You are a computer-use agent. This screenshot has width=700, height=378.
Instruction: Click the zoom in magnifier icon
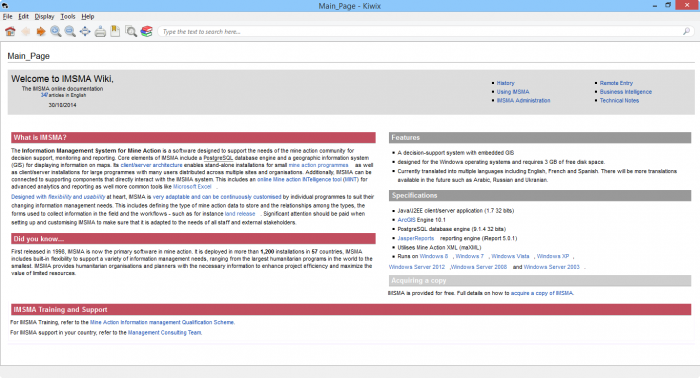pos(56,31)
